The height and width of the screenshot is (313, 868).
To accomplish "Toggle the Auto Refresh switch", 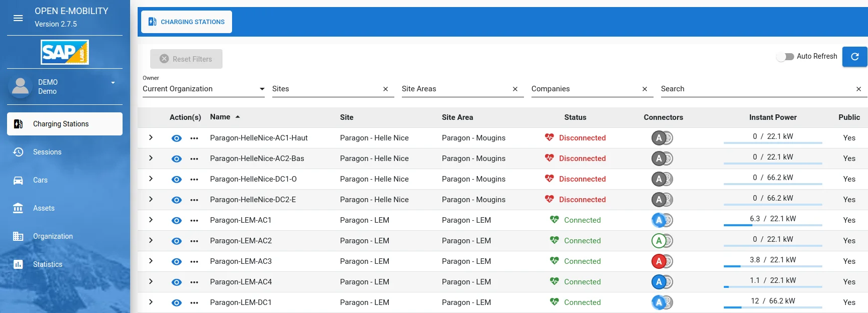I will [785, 57].
